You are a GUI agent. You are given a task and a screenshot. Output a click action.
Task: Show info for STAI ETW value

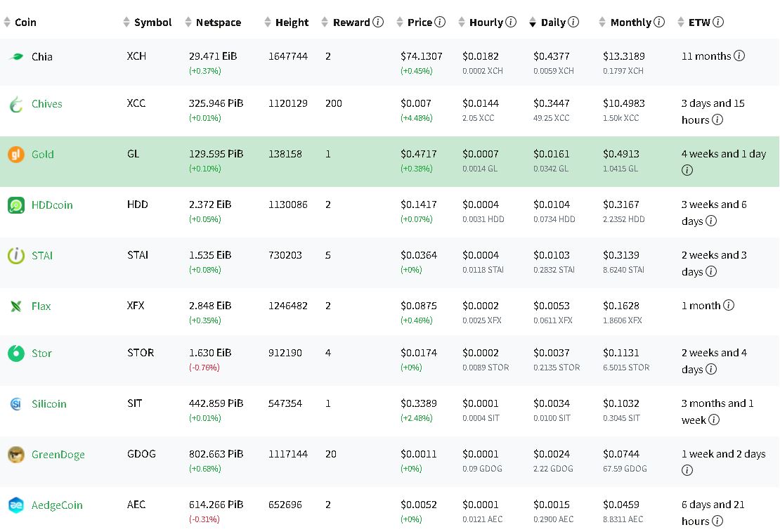[x=711, y=271]
